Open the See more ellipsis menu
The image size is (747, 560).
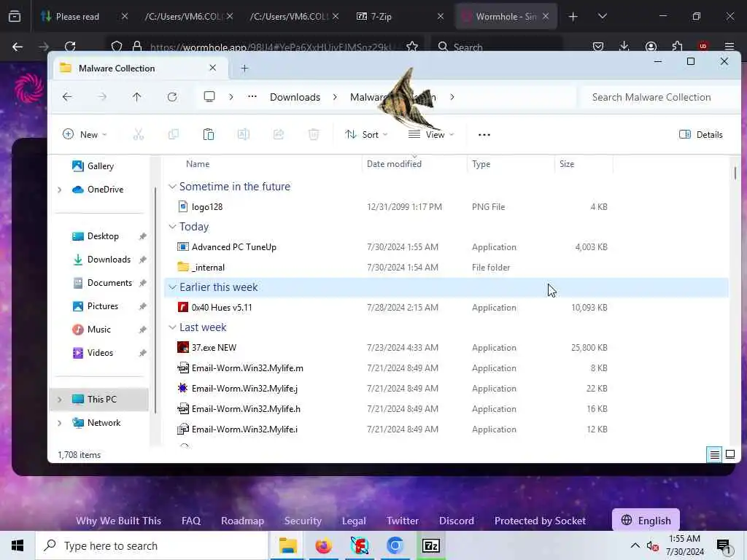click(x=484, y=135)
